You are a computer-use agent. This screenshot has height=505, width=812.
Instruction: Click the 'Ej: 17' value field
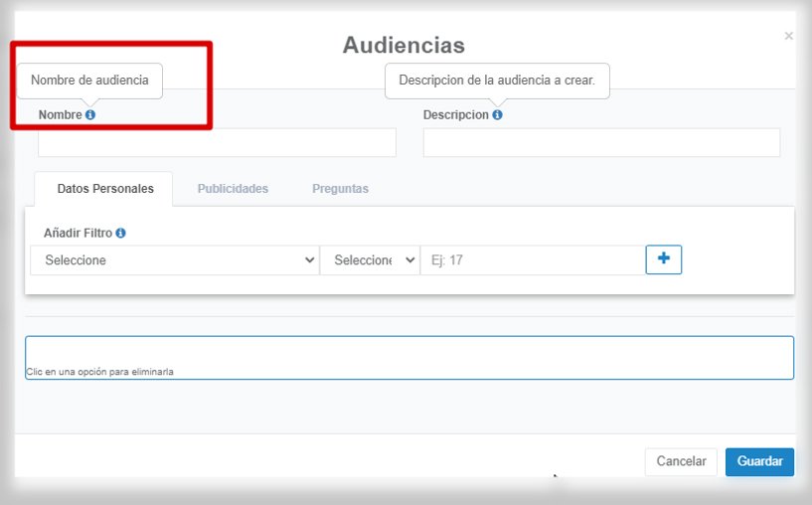click(x=533, y=260)
